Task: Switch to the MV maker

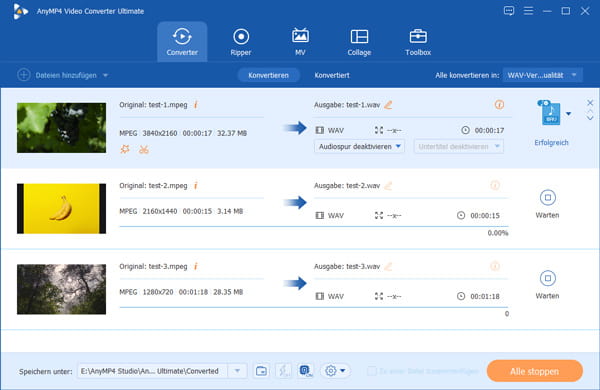Action: 300,42
